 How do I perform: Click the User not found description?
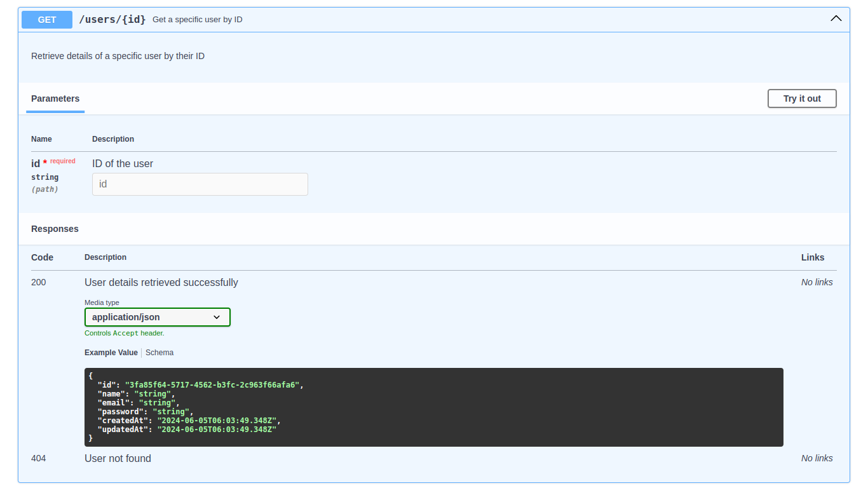pyautogui.click(x=118, y=458)
